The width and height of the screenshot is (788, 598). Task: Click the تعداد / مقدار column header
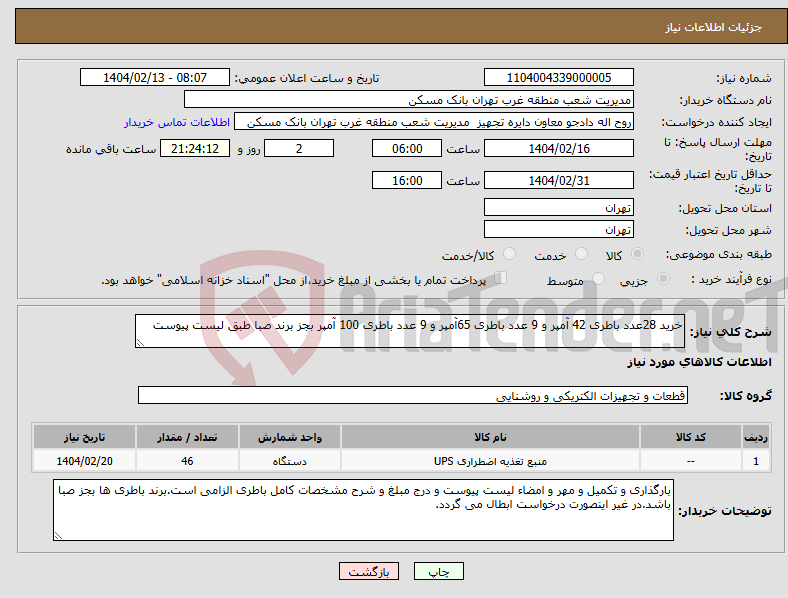click(187, 437)
